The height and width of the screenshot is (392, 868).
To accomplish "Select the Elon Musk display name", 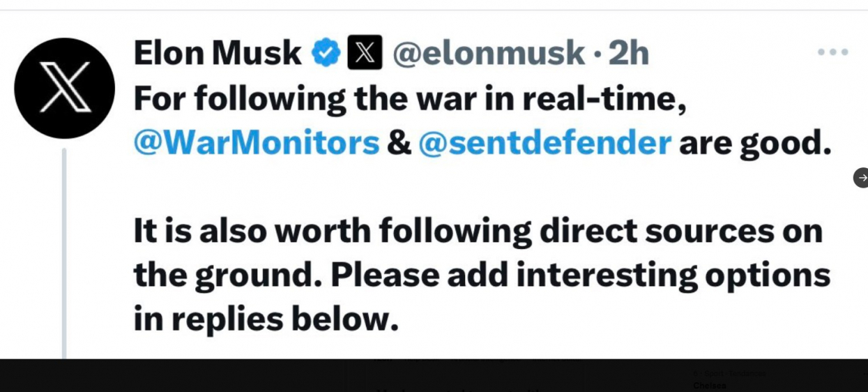I will pos(218,53).
